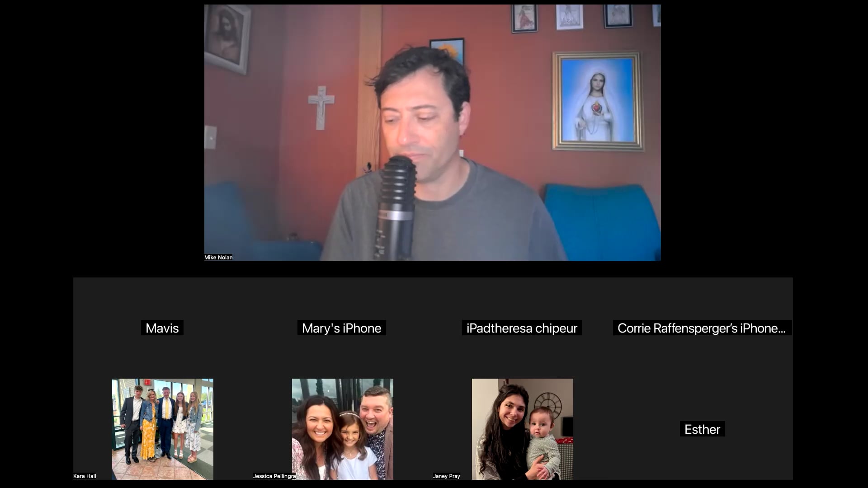Click the Mike Nolan name label

(218, 258)
